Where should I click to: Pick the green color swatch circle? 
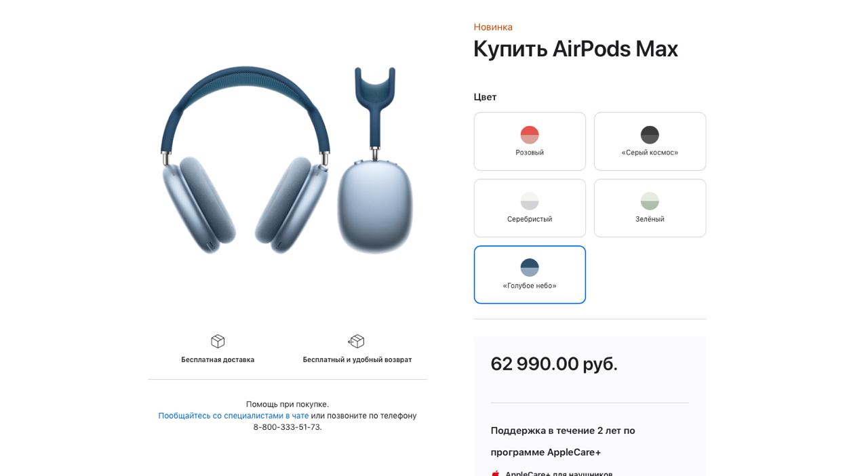(x=650, y=201)
